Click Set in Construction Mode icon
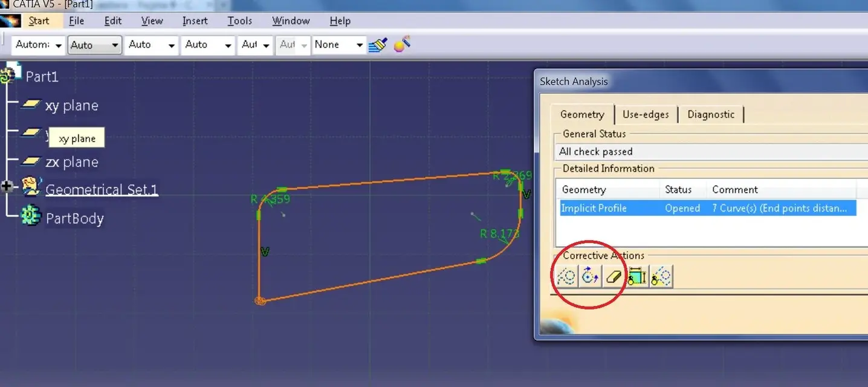Viewport: 868px width, 387px height. tap(566, 277)
